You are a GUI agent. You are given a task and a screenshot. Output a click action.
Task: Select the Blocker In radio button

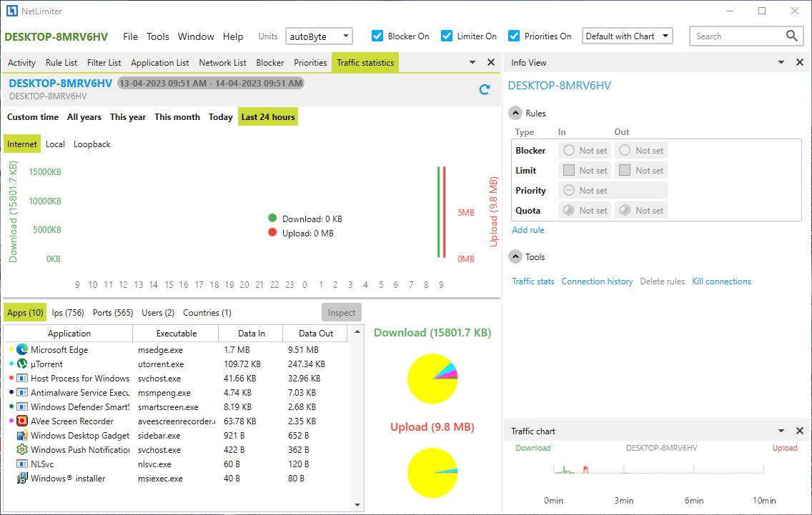coord(568,150)
